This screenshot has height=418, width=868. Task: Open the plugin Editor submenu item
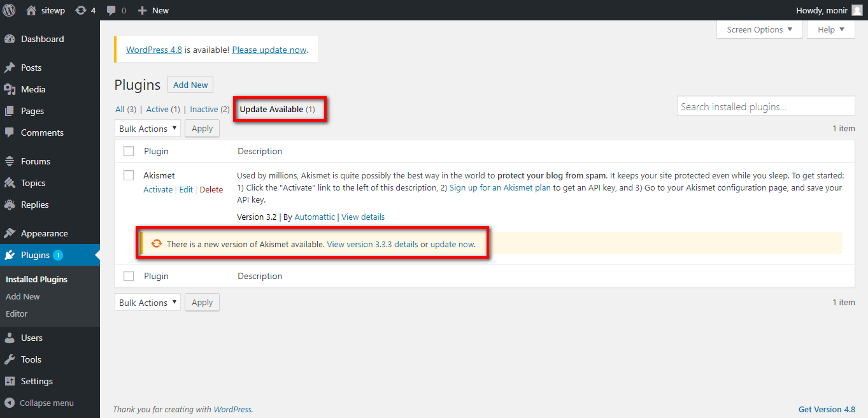[17, 313]
